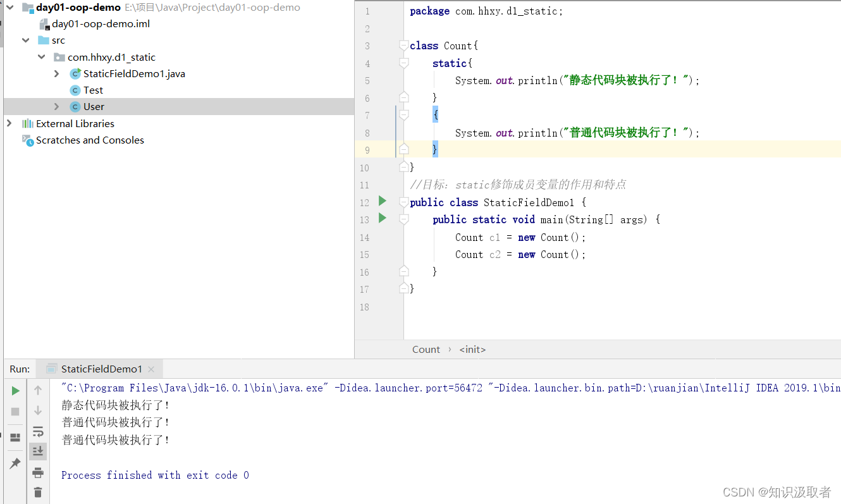Toggle Scroll to End of console

point(38,451)
